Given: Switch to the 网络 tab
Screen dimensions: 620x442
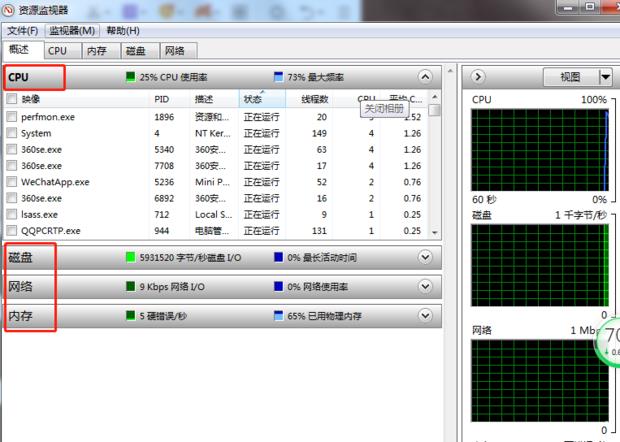Looking at the screenshot, I should click(x=174, y=50).
